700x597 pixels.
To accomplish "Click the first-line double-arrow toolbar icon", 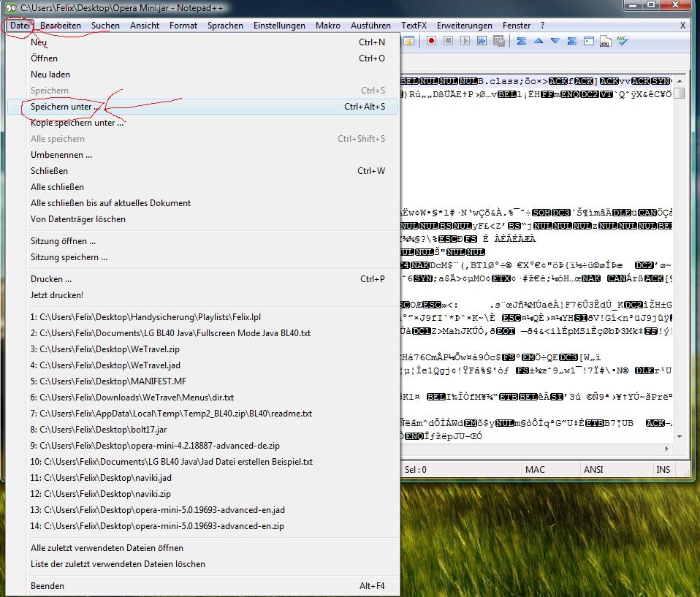I will [522, 41].
